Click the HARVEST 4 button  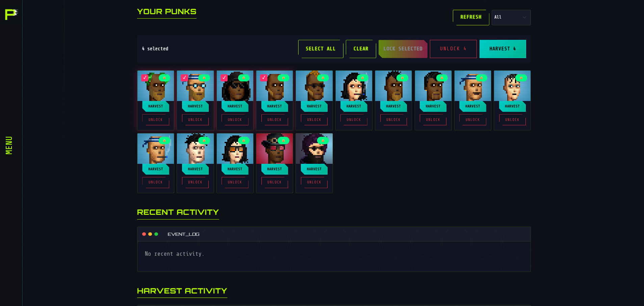point(503,49)
